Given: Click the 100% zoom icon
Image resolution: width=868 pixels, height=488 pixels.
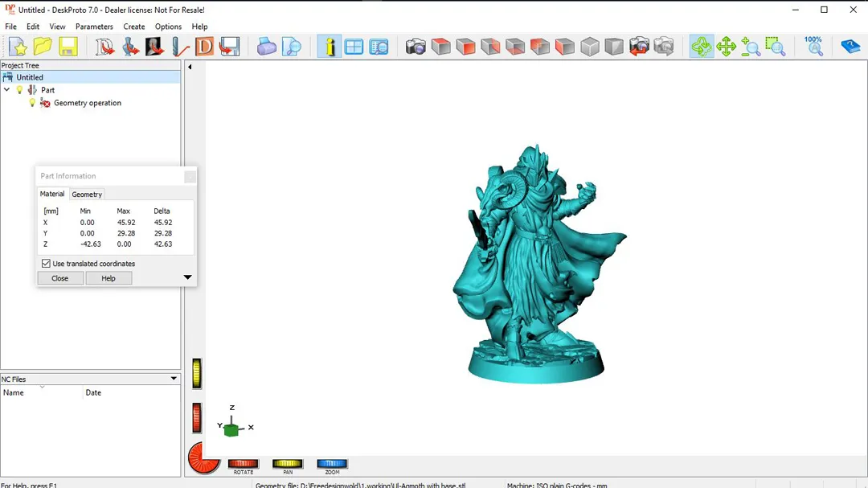Looking at the screenshot, I should (x=813, y=46).
